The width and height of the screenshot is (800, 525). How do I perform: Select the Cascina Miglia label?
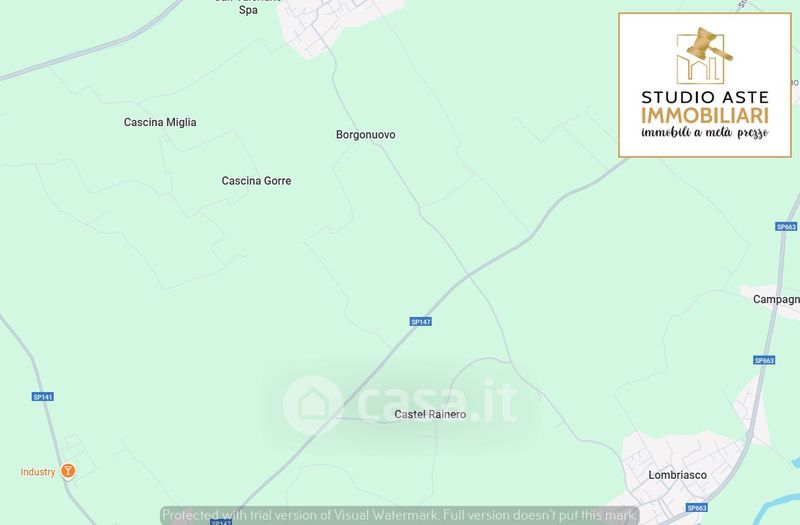160,122
